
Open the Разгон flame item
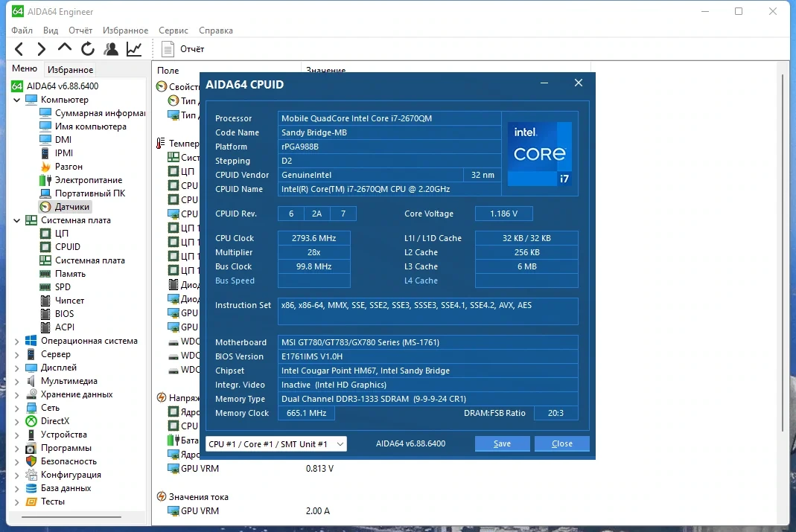tap(69, 167)
